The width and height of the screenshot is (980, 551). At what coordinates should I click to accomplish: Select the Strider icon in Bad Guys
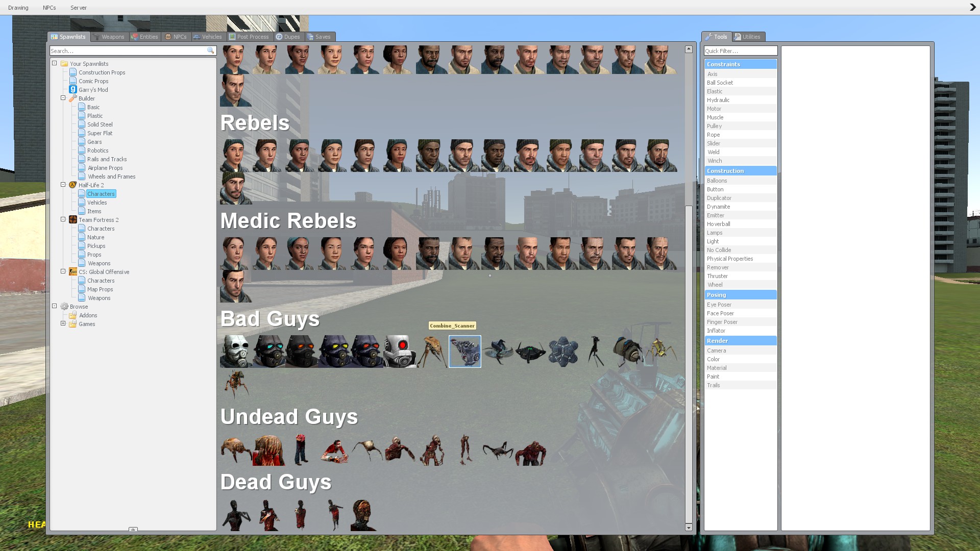pyautogui.click(x=432, y=352)
